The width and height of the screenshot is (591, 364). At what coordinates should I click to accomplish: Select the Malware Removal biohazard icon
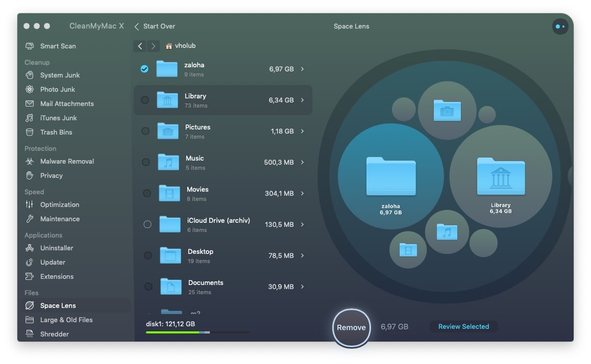pyautogui.click(x=30, y=161)
